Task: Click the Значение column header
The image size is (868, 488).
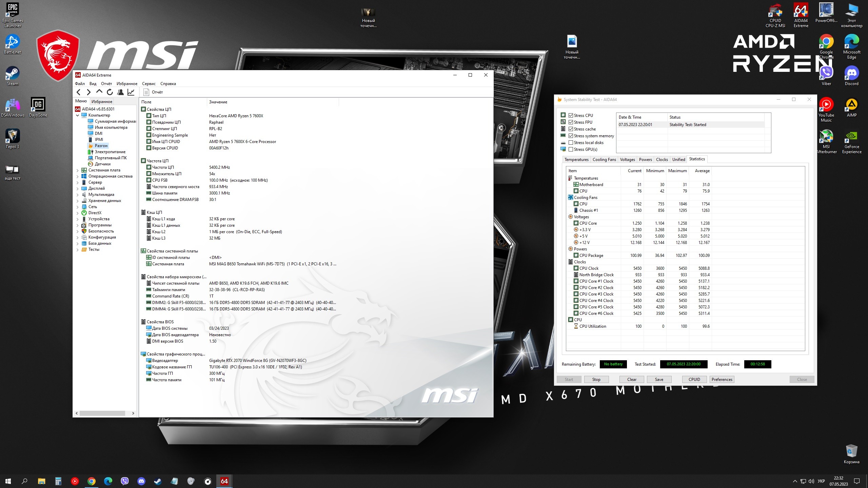Action: [x=272, y=102]
